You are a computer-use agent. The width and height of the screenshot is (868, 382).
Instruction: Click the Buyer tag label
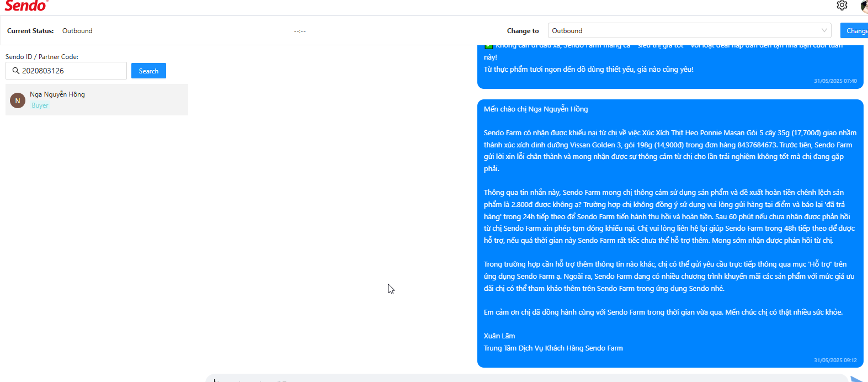tap(40, 105)
